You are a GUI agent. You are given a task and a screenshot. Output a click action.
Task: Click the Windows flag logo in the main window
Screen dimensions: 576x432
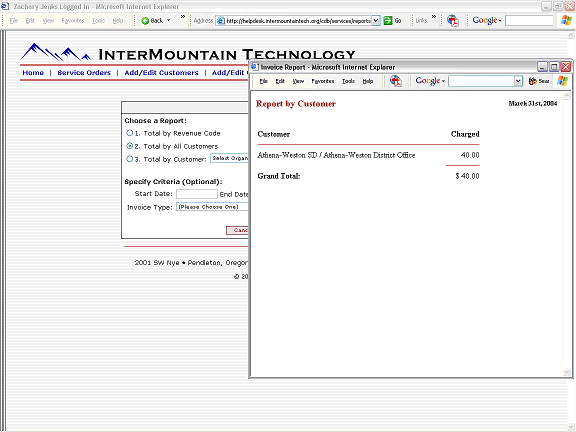pyautogui.click(x=566, y=20)
